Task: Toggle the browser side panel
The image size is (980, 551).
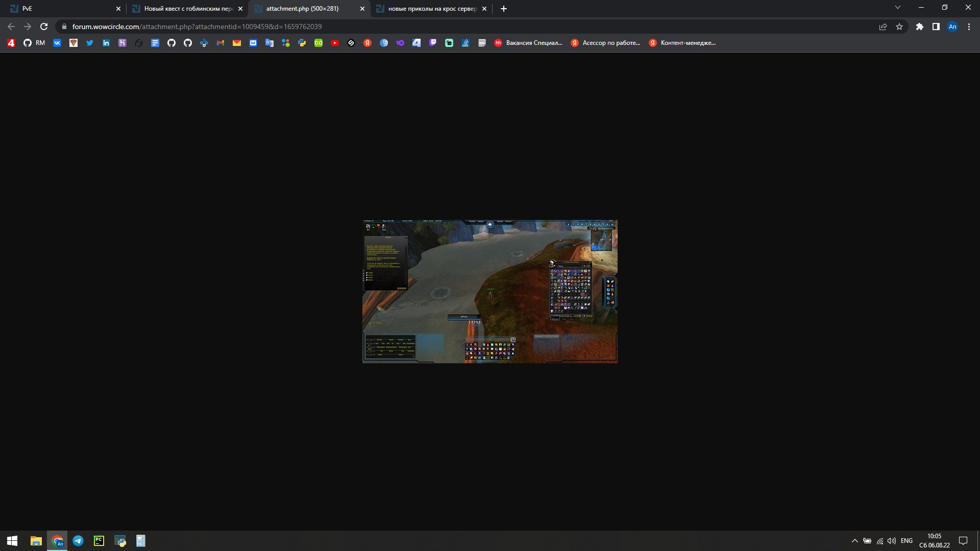Action: coord(936,27)
